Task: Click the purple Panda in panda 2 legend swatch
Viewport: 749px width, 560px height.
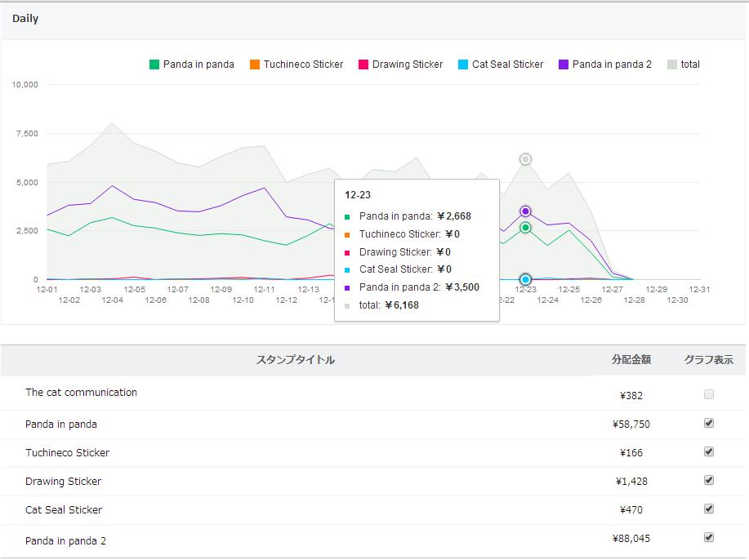Action: pos(564,64)
